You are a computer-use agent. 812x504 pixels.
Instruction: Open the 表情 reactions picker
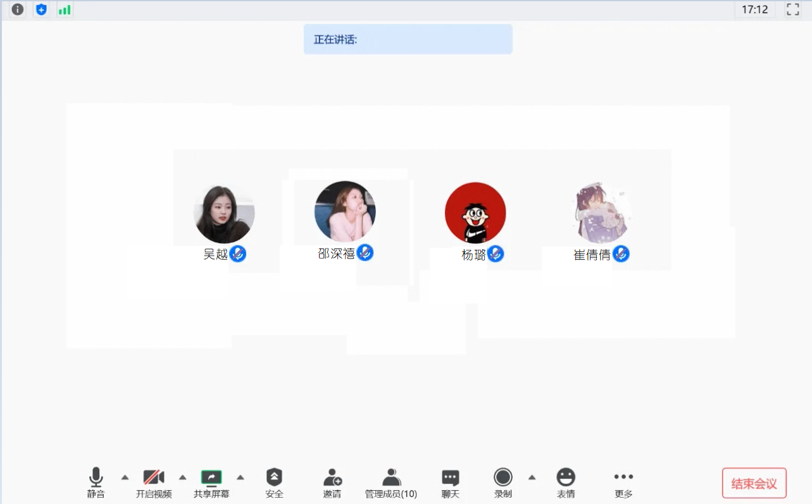click(566, 483)
